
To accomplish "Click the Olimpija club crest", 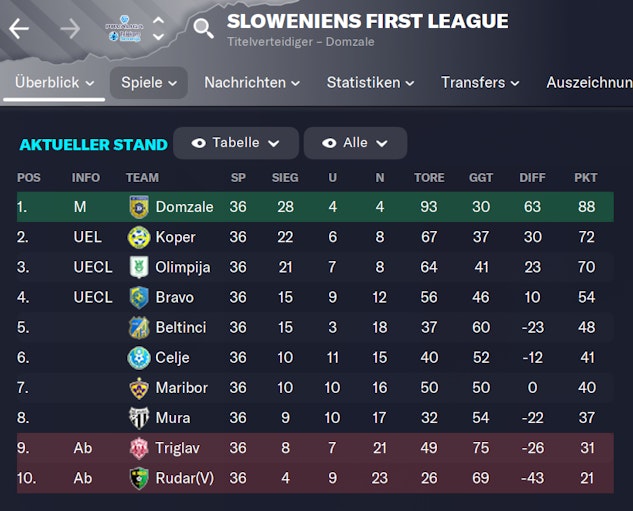I will [x=139, y=267].
